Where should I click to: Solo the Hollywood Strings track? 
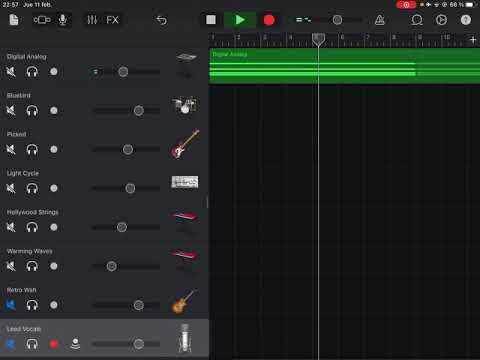point(32,227)
